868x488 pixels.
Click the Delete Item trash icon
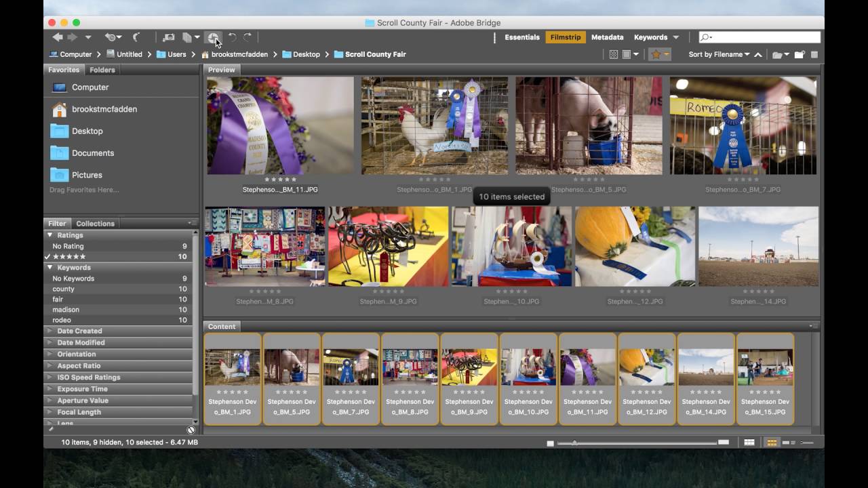coord(814,54)
